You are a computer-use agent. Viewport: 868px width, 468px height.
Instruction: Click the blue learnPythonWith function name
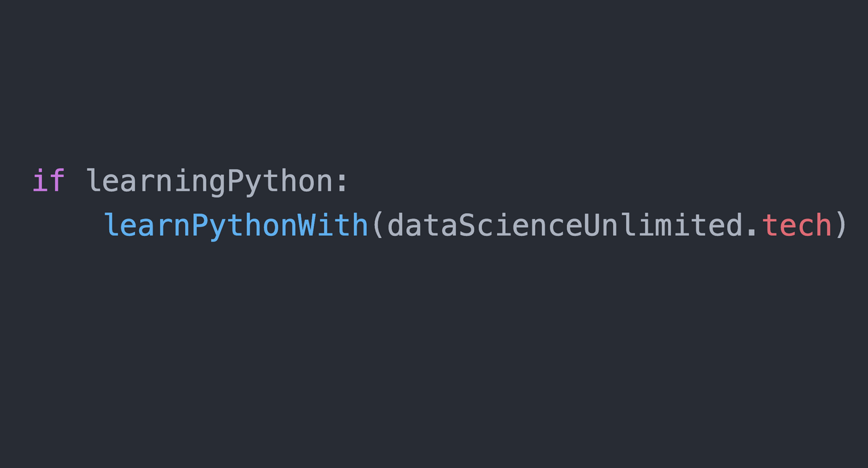pyautogui.click(x=235, y=225)
